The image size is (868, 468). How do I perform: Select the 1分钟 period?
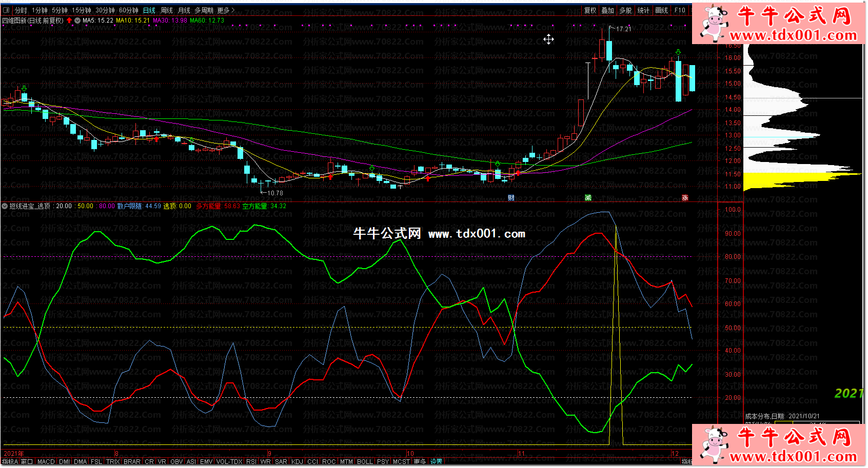(x=40, y=10)
